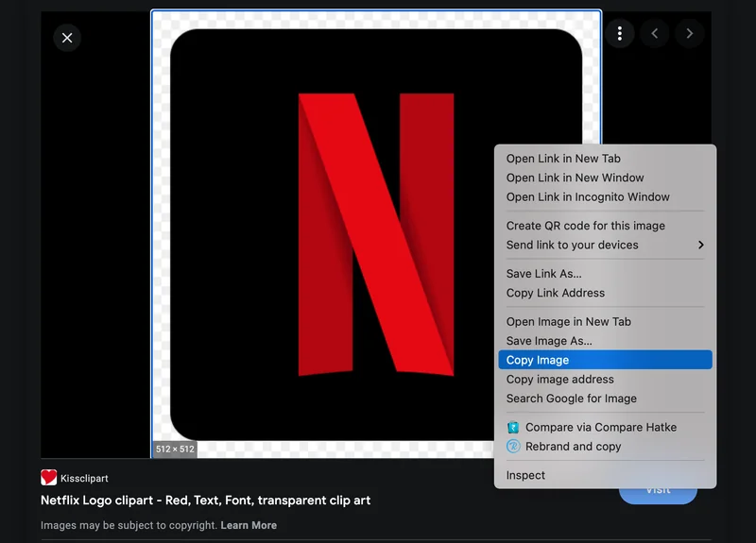
Task: Close the image preview panel
Action: click(67, 38)
